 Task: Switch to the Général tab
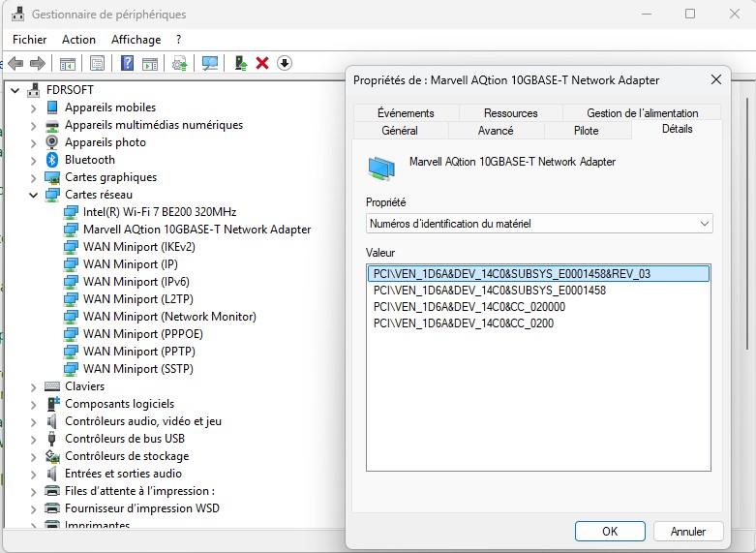tap(400, 131)
